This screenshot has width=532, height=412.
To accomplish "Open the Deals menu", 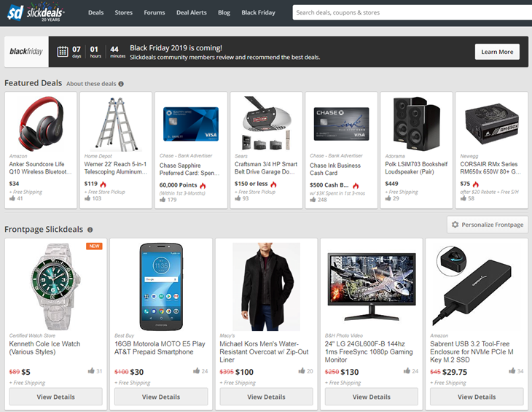I will [95, 12].
